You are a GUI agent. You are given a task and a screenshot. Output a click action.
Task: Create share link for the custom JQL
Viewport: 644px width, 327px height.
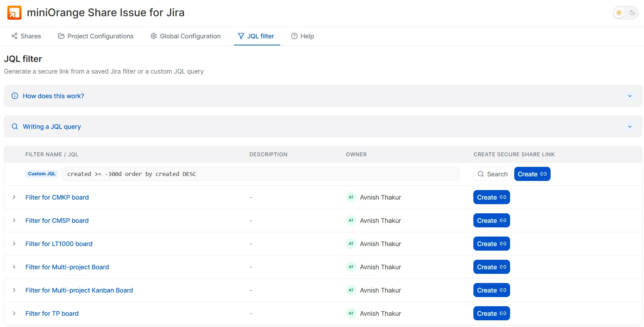[532, 174]
